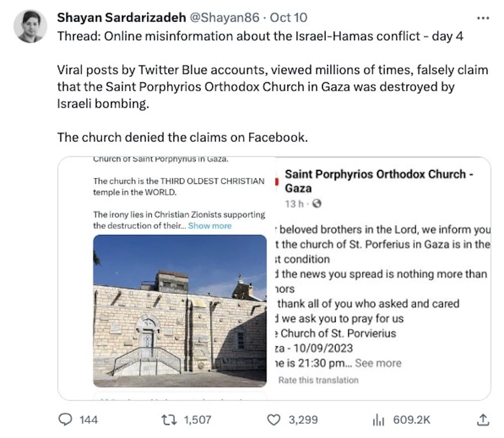504x438 pixels.
Task: Like the tweet with heart icon
Action: pos(273,419)
